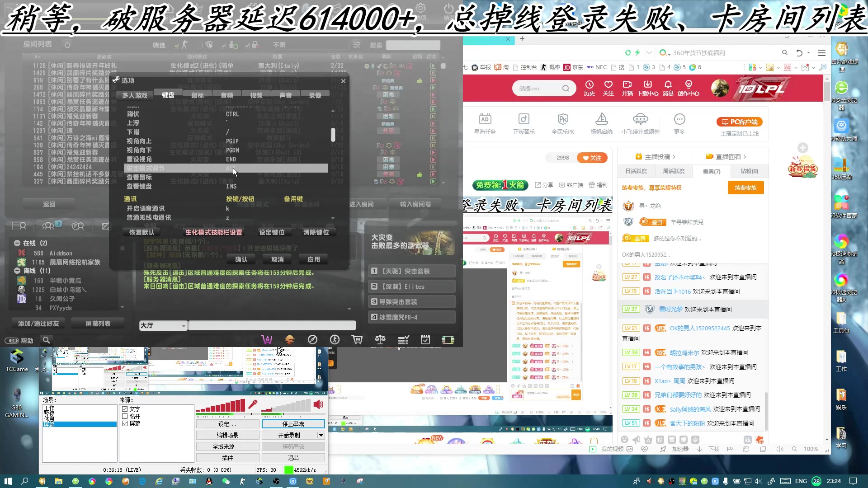Open the shopping cart icon in game toolbar
Viewport: 868px width, 488px height.
pyautogui.click(x=357, y=339)
